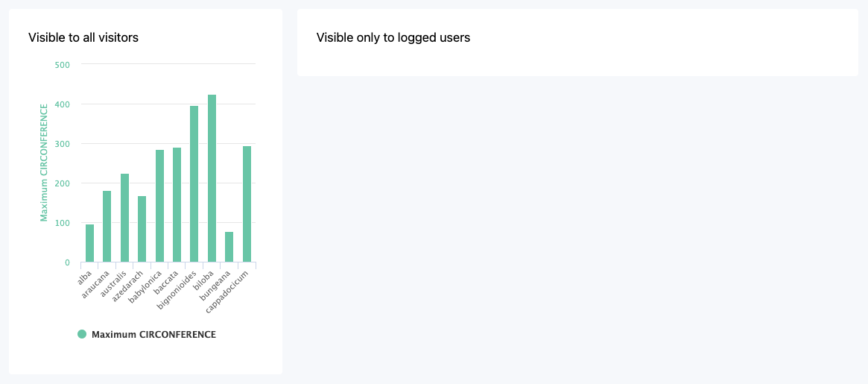Select the tallest bar, biloba

[212, 178]
